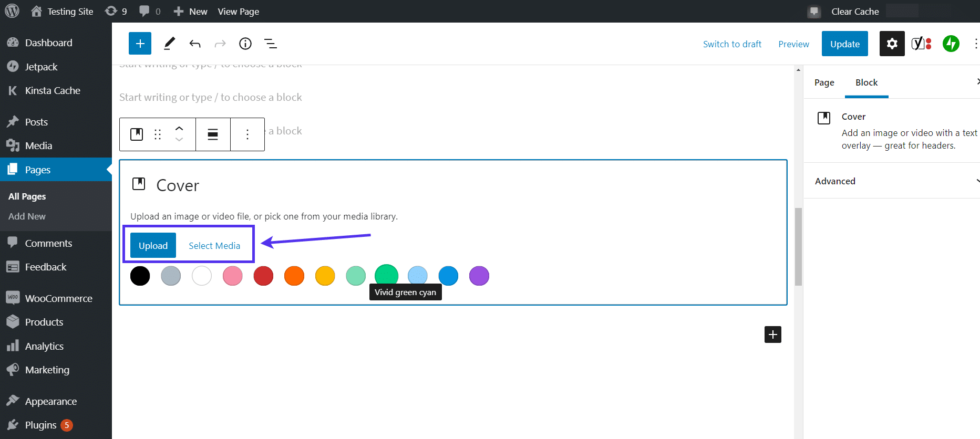Click the change alignment toolbar icon
This screenshot has width=980, height=439.
(x=213, y=134)
